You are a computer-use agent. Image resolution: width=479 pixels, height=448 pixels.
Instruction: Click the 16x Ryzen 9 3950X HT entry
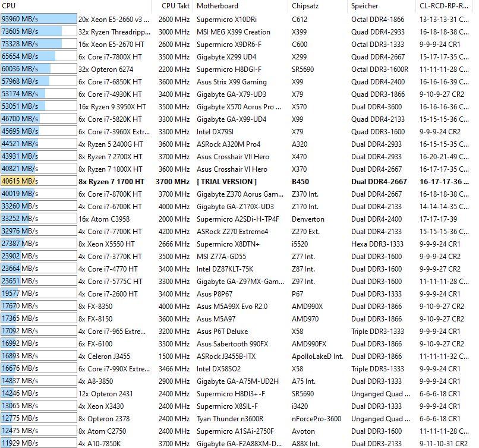pyautogui.click(x=112, y=107)
